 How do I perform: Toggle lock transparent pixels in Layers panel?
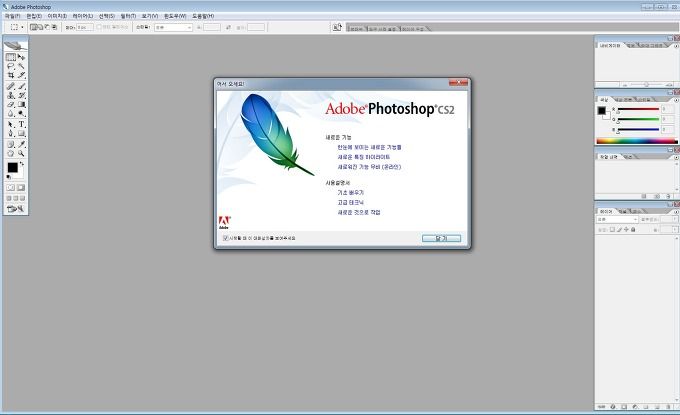tap(612, 229)
